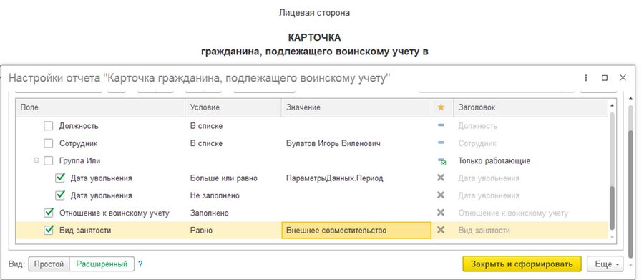This screenshot has height=280, width=644.
Task: Select title 'Только работающие'
Action: (494, 160)
